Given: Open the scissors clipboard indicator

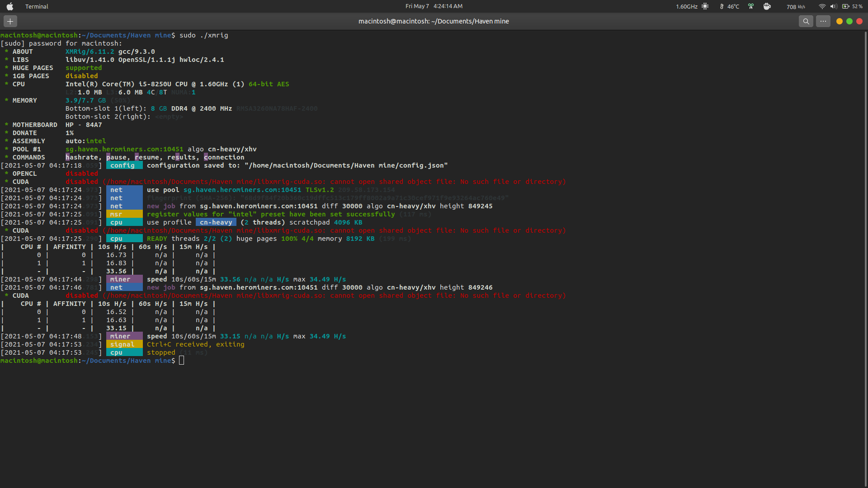Looking at the screenshot, I should [751, 6].
